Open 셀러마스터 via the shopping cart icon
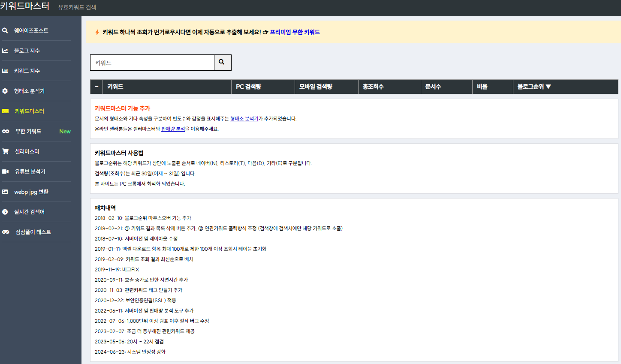Viewport: 621px width, 364px height. 5,151
